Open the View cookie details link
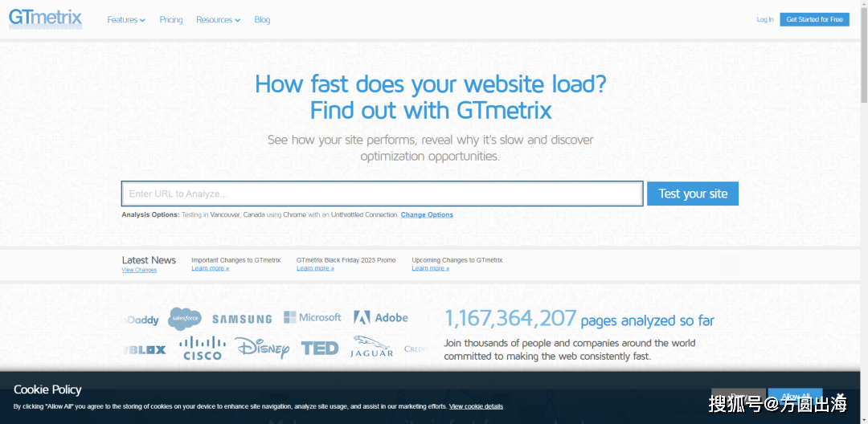This screenshot has width=868, height=424. point(476,406)
